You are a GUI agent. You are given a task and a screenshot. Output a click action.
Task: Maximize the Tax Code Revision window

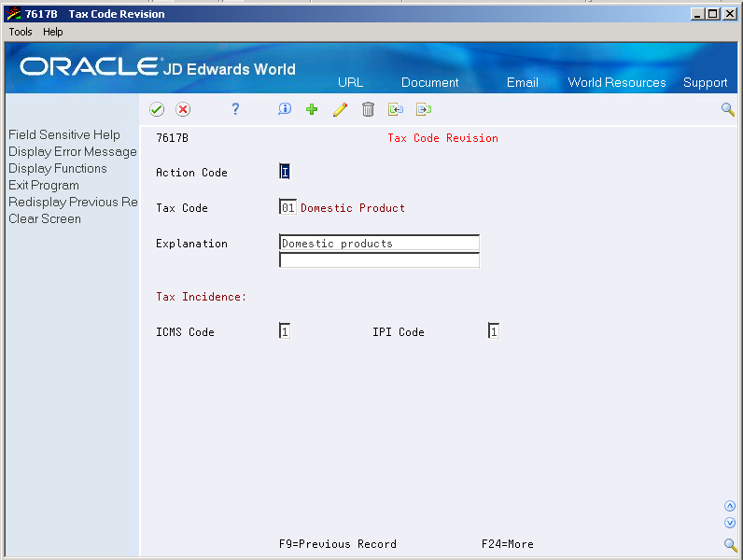[x=713, y=14]
